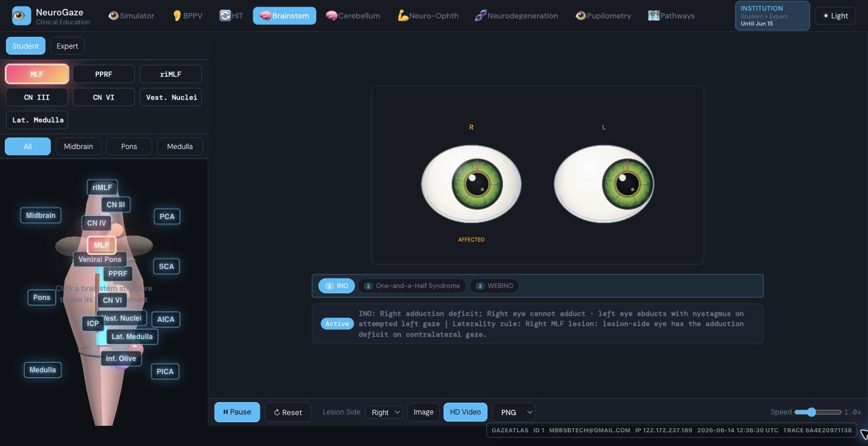Go to the Neuro-Ophth tab

pos(428,15)
